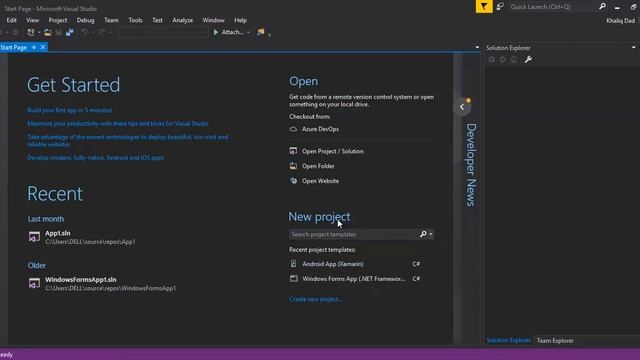Click the Quick Launch search magnifier icon

(x=602, y=7)
